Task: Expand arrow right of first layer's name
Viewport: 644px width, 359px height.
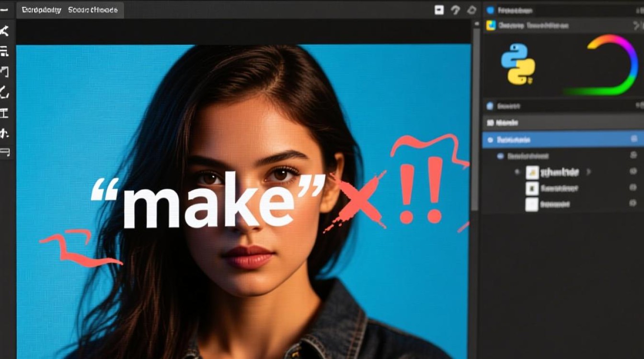Action: pos(589,172)
